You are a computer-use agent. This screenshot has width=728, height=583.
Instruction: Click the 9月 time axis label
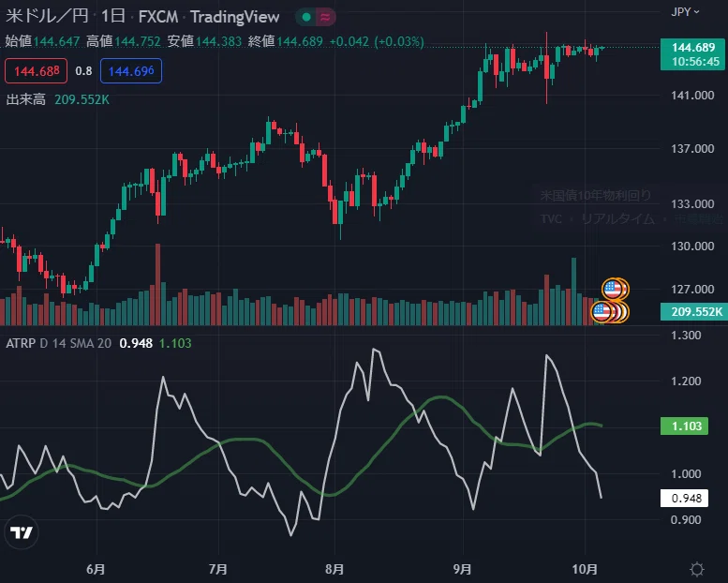463,569
